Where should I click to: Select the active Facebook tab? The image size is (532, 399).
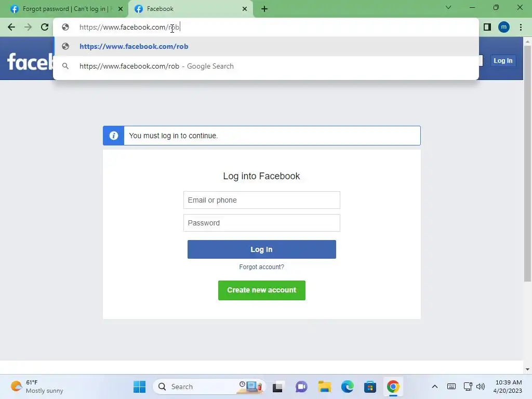[x=190, y=9]
